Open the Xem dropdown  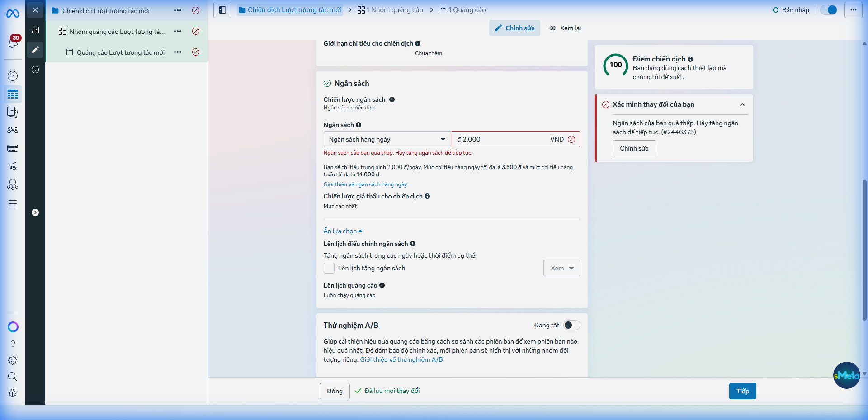pyautogui.click(x=561, y=268)
